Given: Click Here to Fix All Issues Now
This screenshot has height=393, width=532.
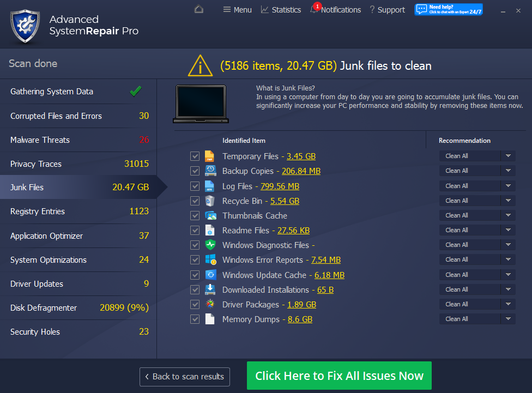Looking at the screenshot, I should tap(339, 376).
